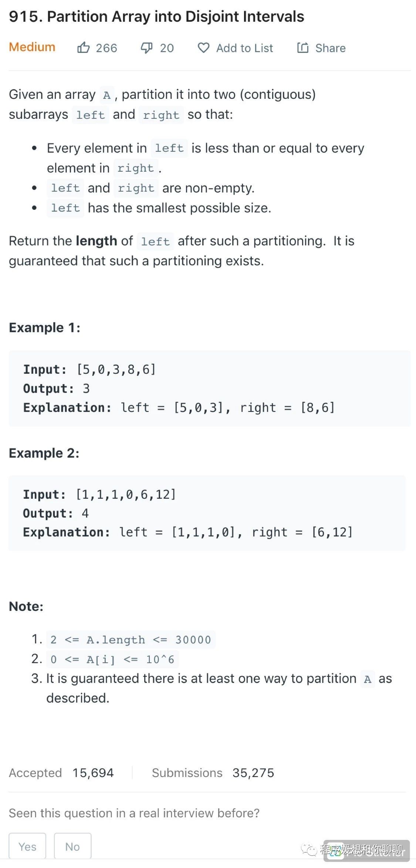
Task: Click the Example 2 input array [1,1,1,0,6,12]
Action: [126, 494]
